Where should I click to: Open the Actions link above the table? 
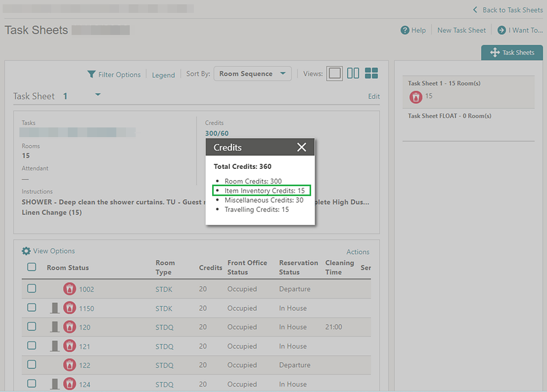pos(357,252)
